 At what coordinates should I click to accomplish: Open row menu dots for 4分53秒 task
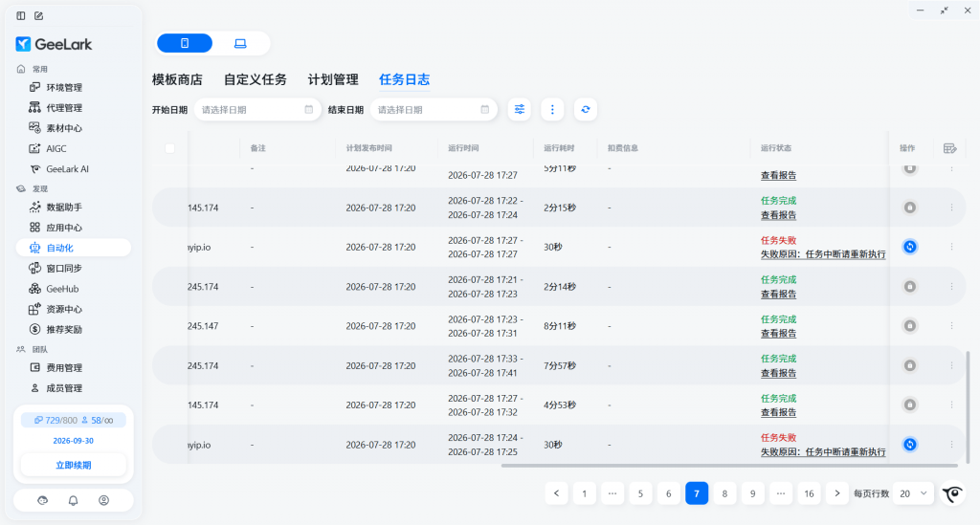(952, 405)
